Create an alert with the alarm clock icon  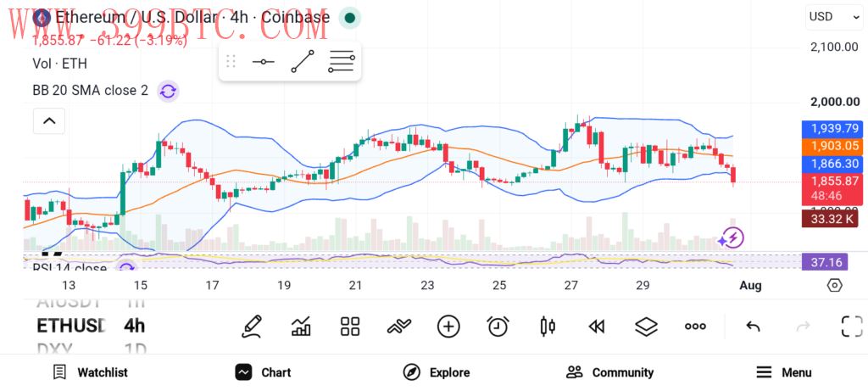click(498, 327)
